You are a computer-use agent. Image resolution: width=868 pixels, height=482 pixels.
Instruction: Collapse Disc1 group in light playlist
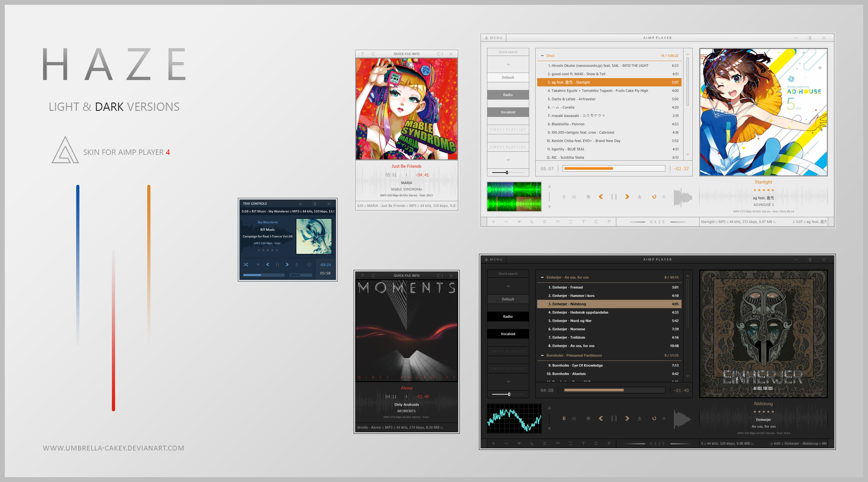(x=542, y=56)
